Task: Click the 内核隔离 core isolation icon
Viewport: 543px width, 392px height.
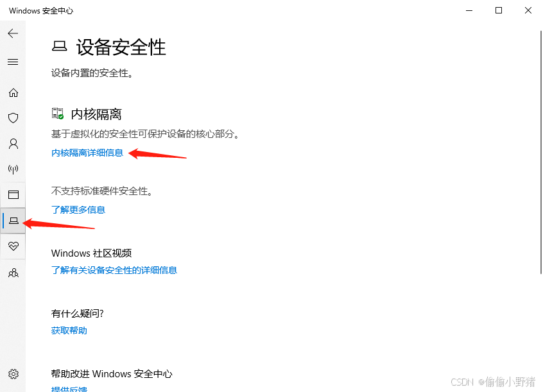Action: coord(58,114)
